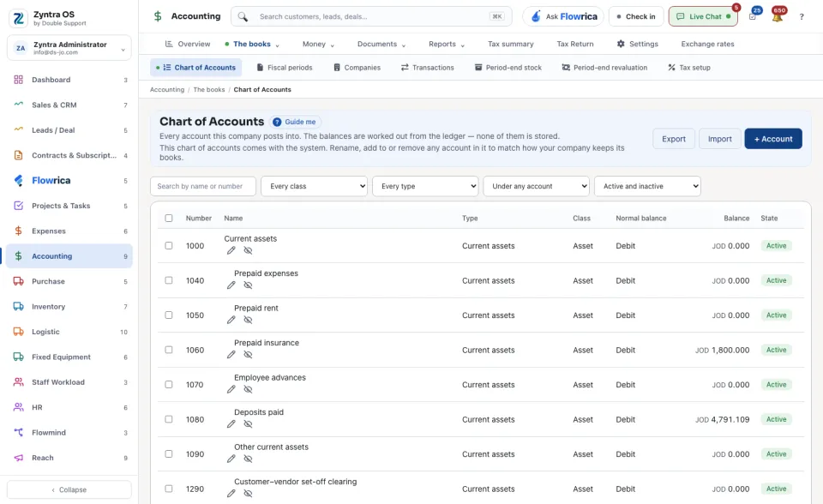Open Tax summary menu item

tap(511, 44)
